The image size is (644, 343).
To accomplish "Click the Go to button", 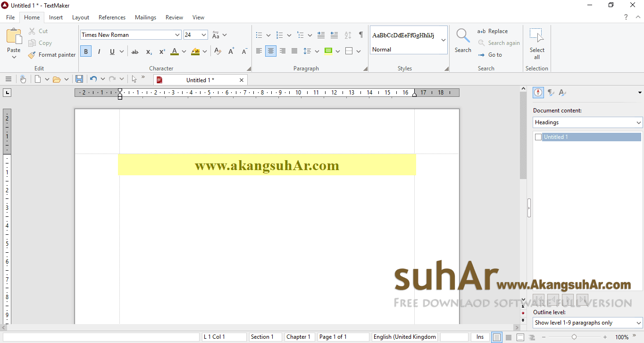I will 490,55.
